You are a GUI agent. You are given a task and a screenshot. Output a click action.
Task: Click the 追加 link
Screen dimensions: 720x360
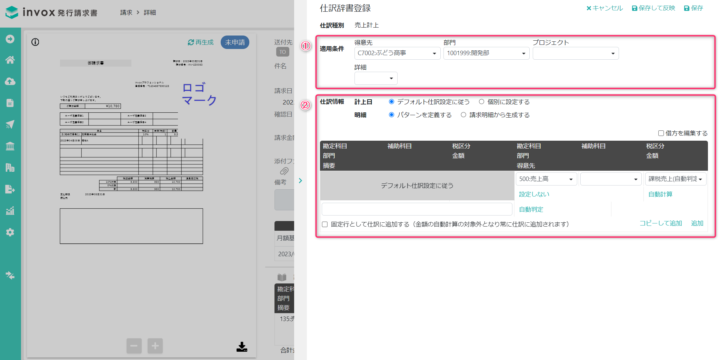pos(698,223)
